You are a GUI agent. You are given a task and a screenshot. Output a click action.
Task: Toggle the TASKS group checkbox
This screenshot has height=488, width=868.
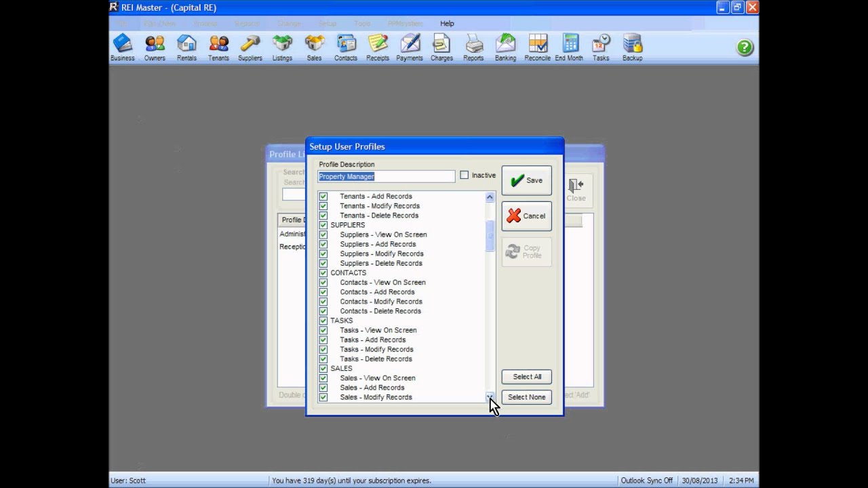(323, 321)
